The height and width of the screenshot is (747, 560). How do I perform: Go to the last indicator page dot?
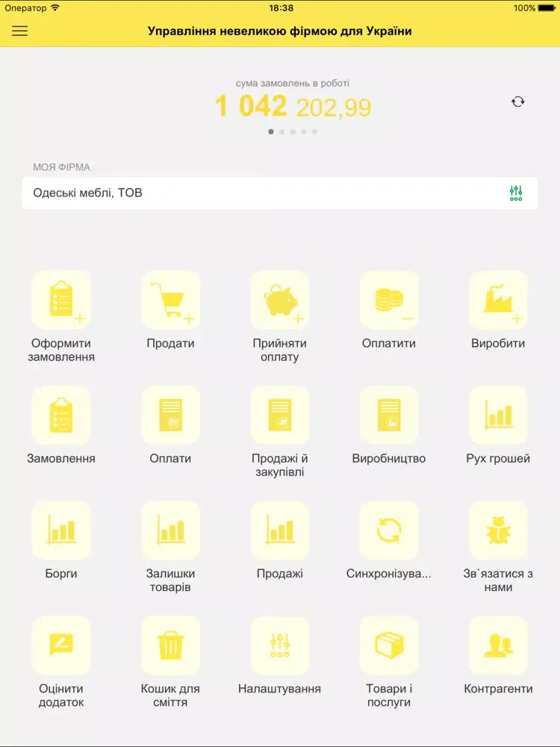coord(315,132)
